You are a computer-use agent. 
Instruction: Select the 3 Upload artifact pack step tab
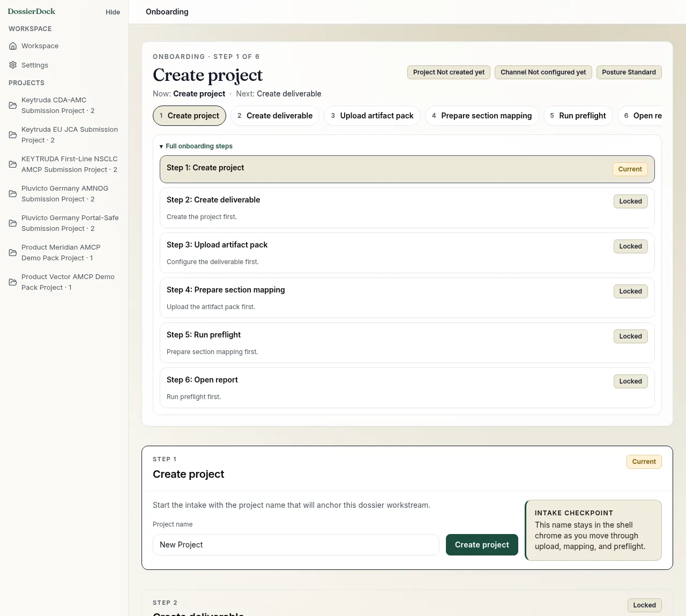372,116
